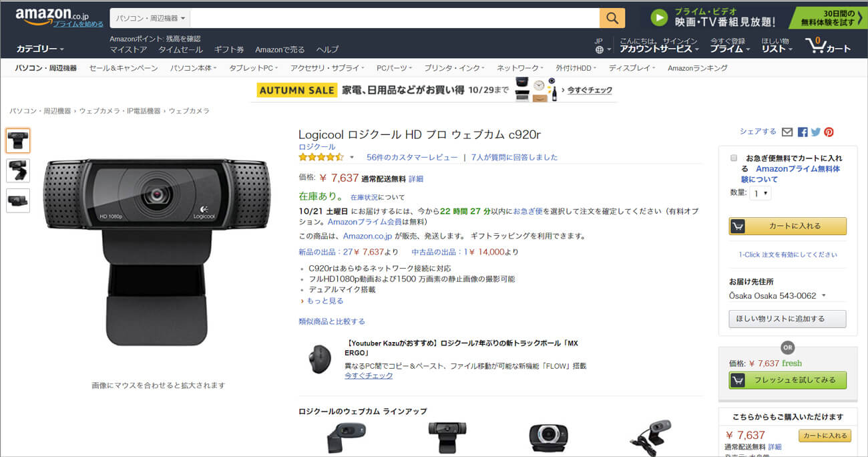Image resolution: width=868 pixels, height=457 pixels.
Task: Open the quantity 数量 dropdown
Action: (x=761, y=193)
